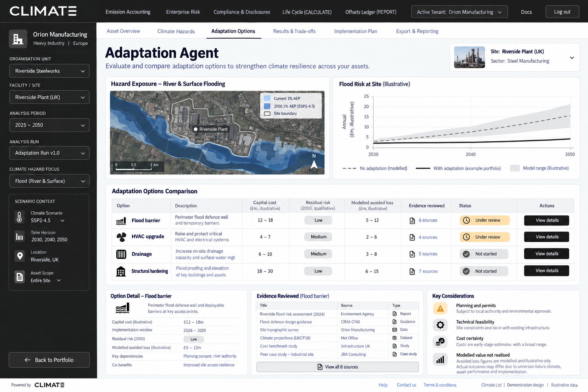Click the Under review status for HVAC upgrade
Image resolution: width=588 pixels, height=392 pixels.
point(485,237)
